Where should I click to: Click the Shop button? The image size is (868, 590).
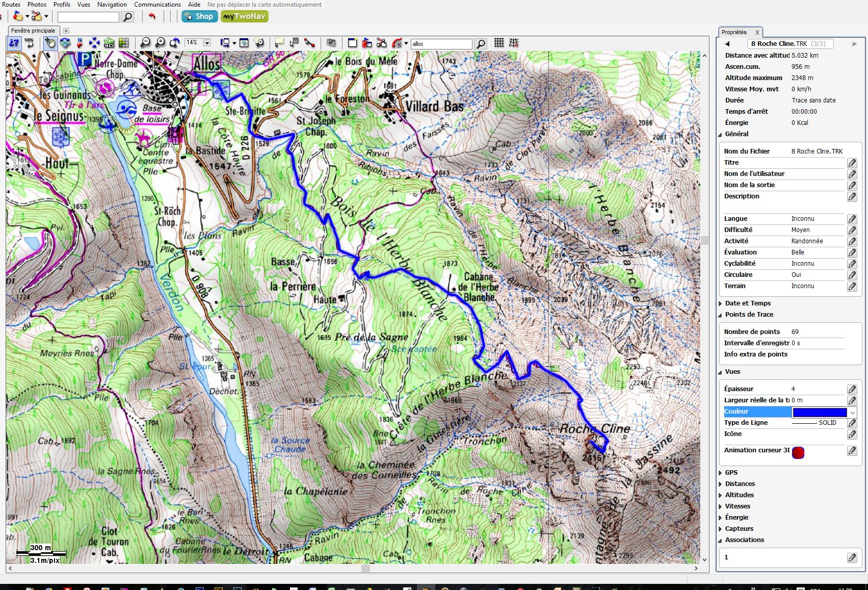click(199, 16)
